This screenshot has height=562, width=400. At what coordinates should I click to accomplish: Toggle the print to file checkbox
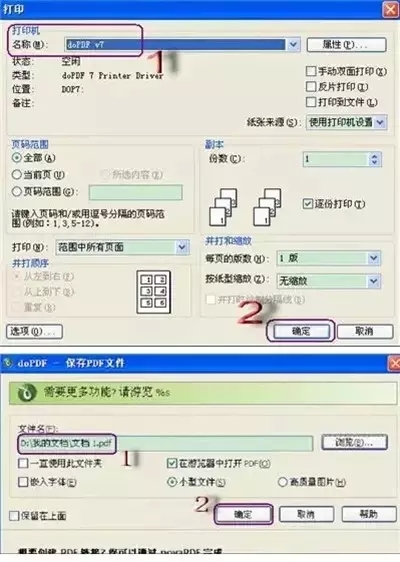(x=311, y=102)
